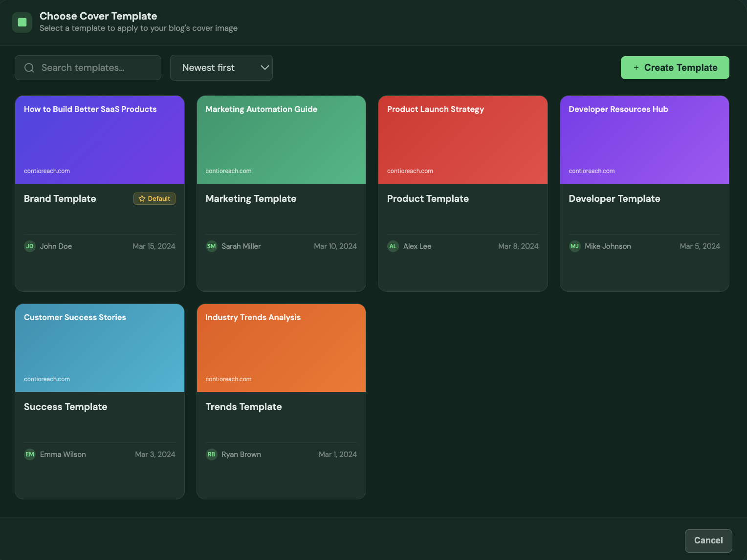Click Emma Wilson's EM avatar
Image resolution: width=747 pixels, height=560 pixels.
[30, 454]
